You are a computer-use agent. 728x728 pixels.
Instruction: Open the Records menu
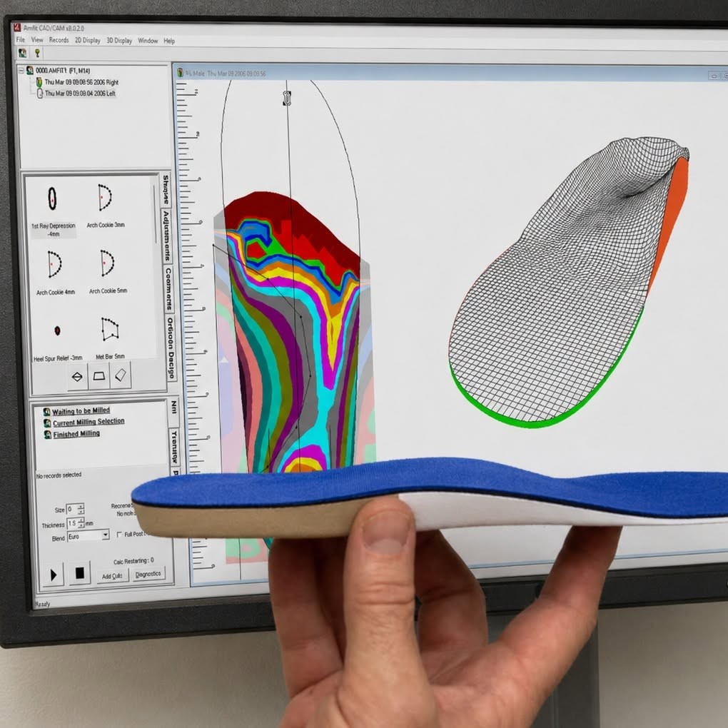[x=59, y=41]
